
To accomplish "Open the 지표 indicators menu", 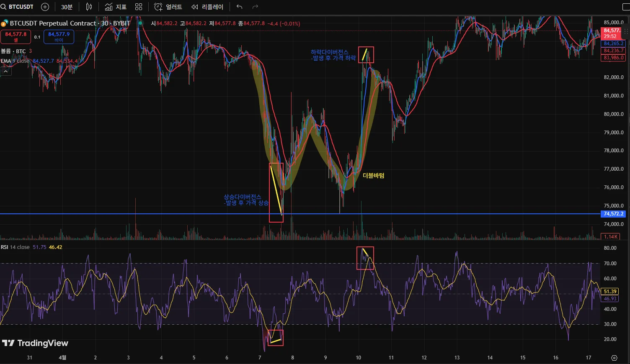I will (116, 7).
